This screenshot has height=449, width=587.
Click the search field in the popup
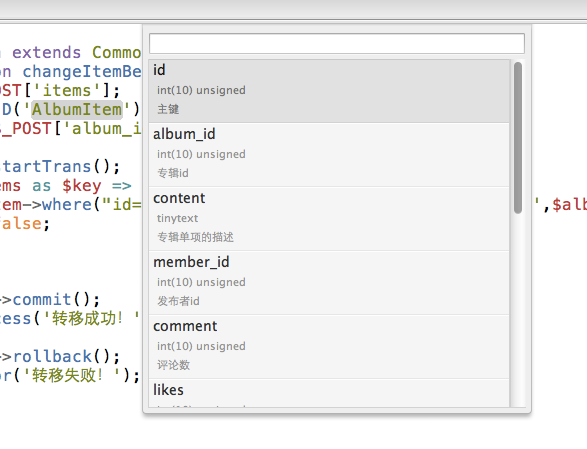pyautogui.click(x=337, y=43)
